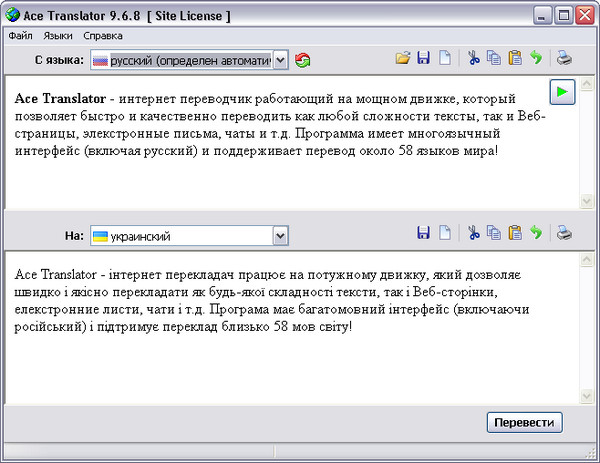Paste into the source text from the top toolbar

[515, 59]
